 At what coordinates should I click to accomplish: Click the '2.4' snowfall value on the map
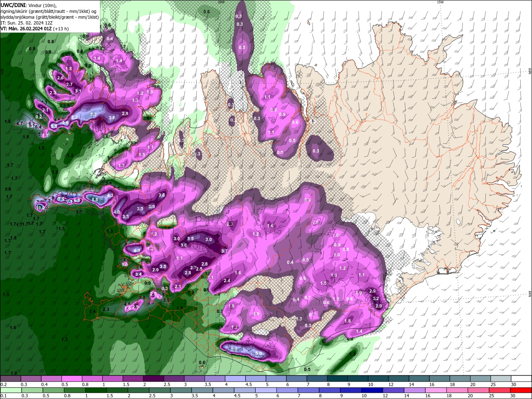[x=227, y=281]
